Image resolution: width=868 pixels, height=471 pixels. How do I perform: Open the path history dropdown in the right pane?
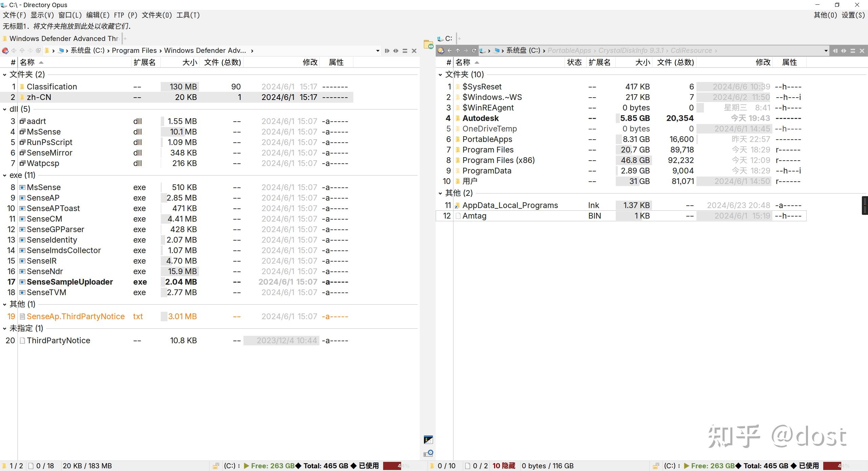(x=826, y=50)
